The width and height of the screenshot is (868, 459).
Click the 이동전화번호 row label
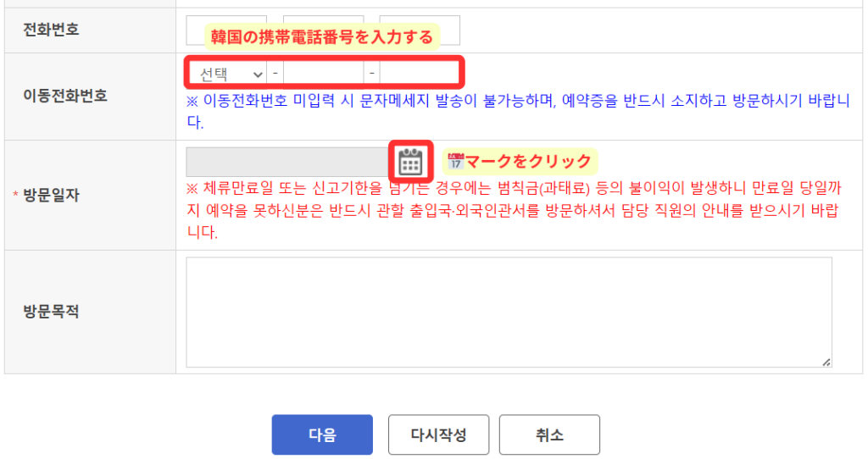point(64,96)
